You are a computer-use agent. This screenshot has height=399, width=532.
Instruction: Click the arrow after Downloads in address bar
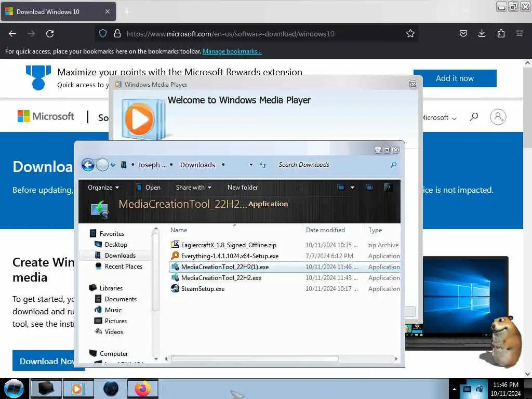pyautogui.click(x=223, y=165)
